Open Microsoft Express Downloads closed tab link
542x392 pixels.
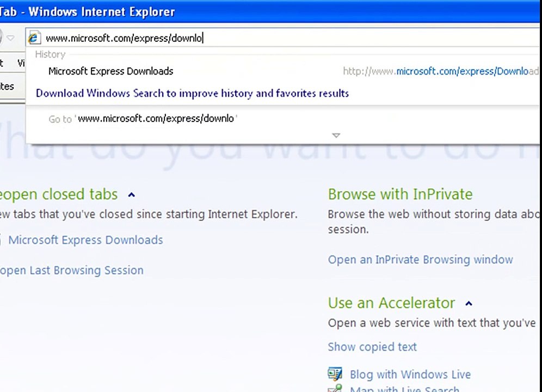pos(85,240)
